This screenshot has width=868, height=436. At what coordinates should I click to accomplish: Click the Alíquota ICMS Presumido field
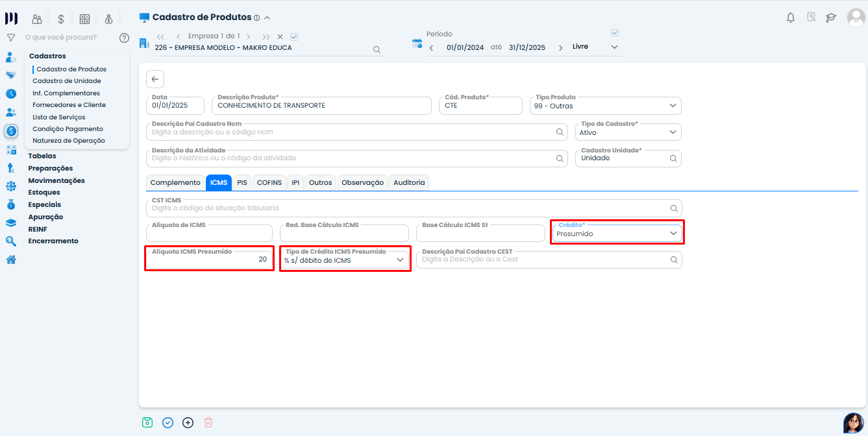pyautogui.click(x=209, y=260)
